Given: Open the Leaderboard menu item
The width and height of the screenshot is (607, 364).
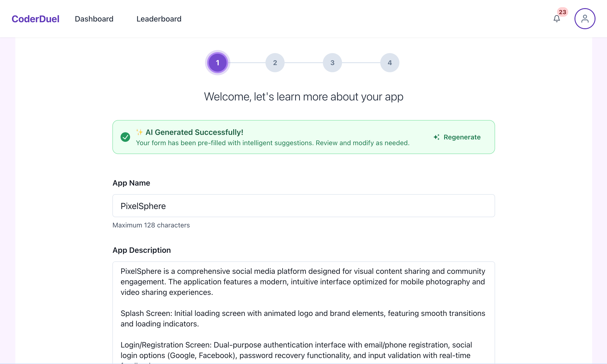Looking at the screenshot, I should coord(159,19).
